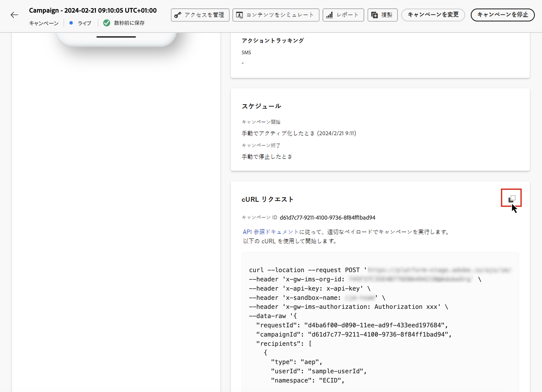542x392 pixels.
Task: Click the campaign title text
Action: click(93, 10)
